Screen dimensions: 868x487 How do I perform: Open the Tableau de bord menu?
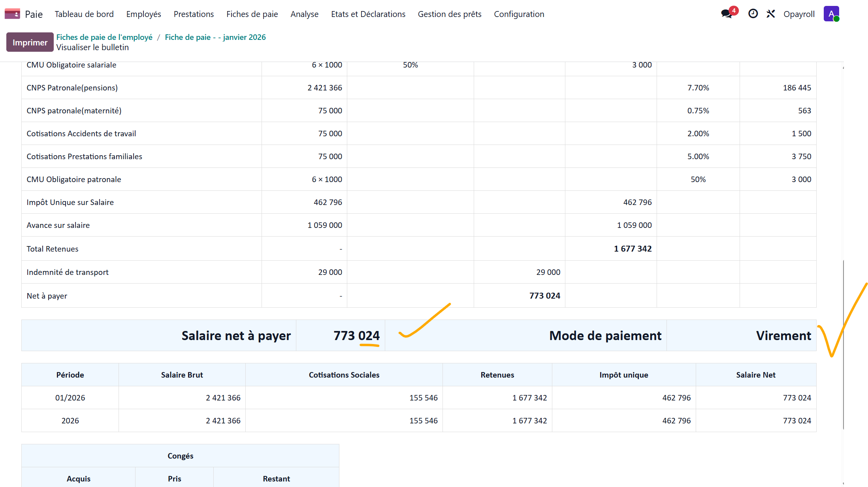(x=84, y=14)
